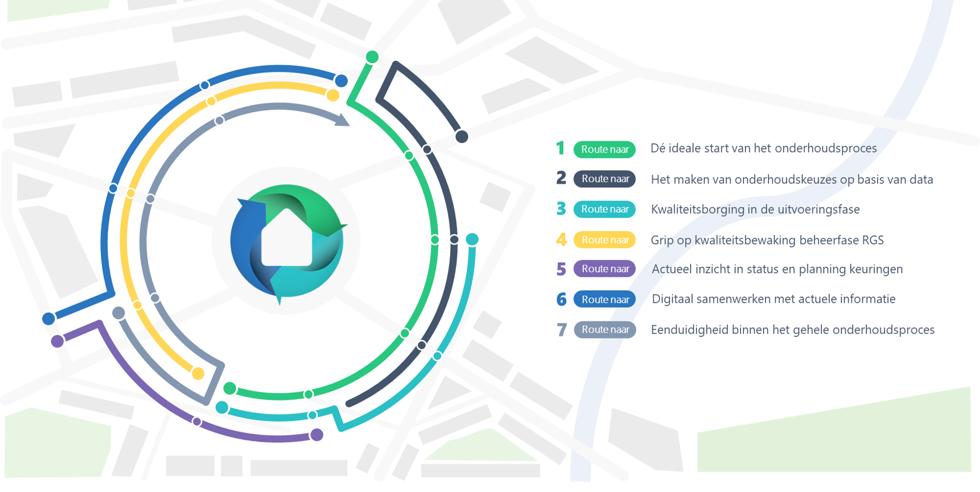
Task: Click the yellow number 4 in the legend
Action: pos(561,239)
